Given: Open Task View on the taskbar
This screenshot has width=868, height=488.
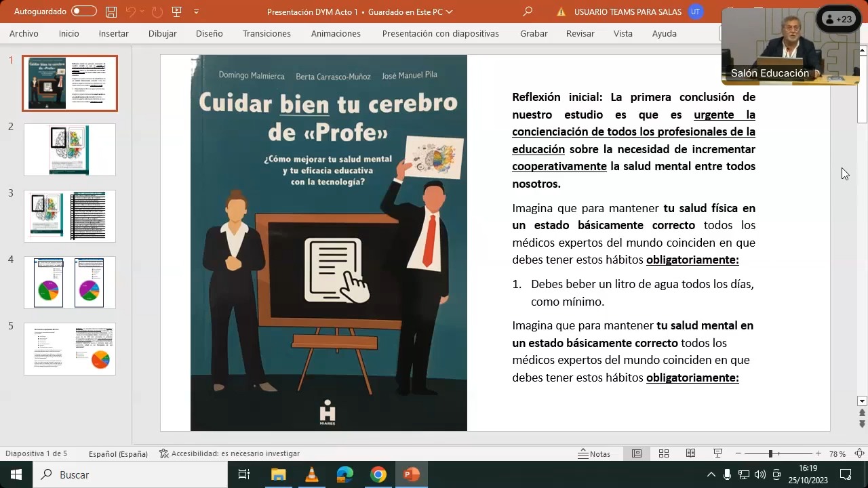Looking at the screenshot, I should tap(244, 474).
